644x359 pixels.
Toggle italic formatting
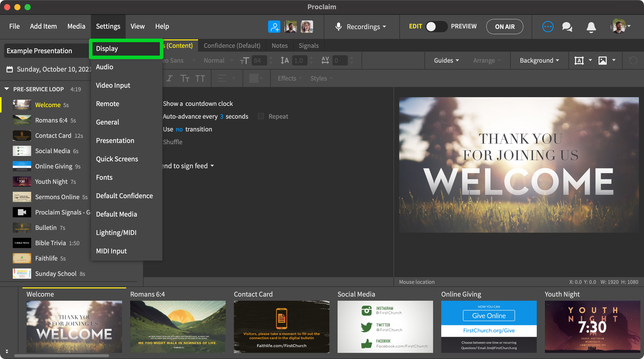click(170, 78)
